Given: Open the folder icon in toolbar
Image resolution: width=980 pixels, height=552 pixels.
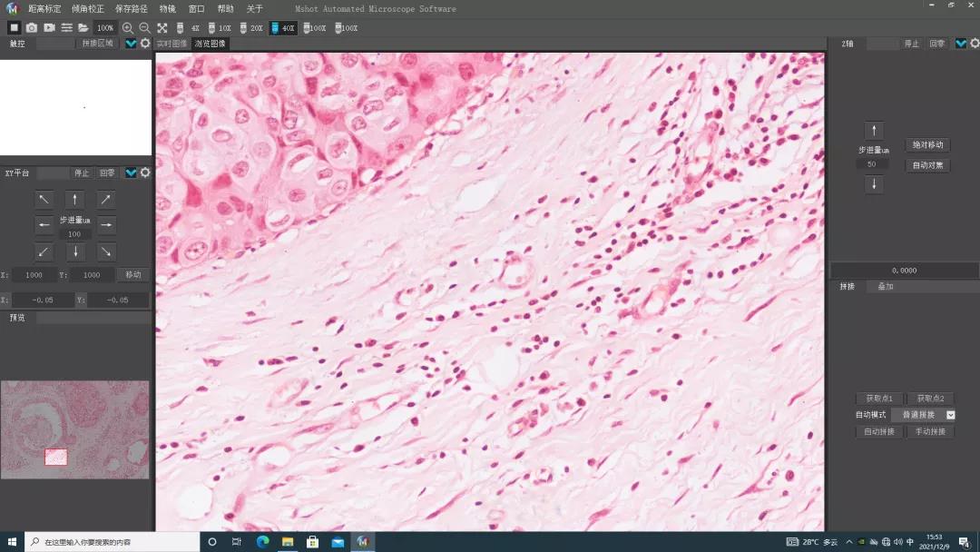Looking at the screenshot, I should point(83,28).
